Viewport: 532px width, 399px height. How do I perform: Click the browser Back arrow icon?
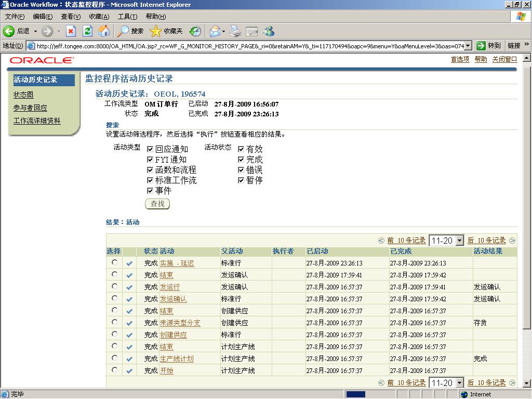pyautogui.click(x=9, y=31)
